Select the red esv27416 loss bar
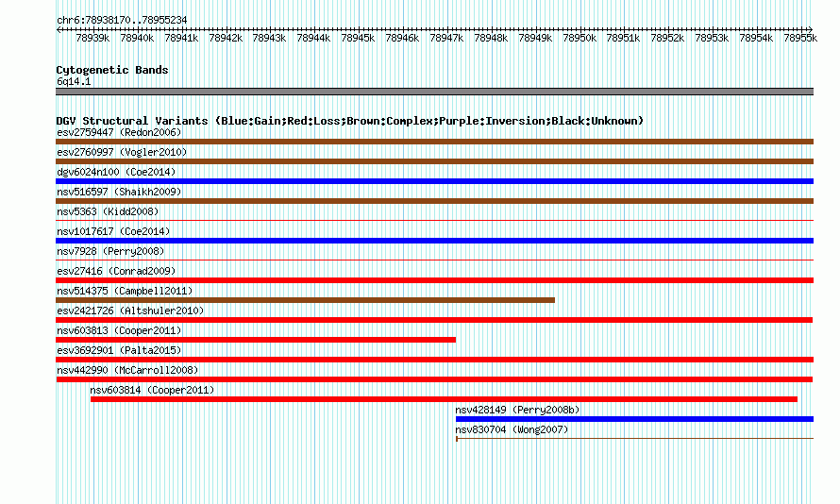This screenshot has width=840, height=504. pyautogui.click(x=434, y=280)
